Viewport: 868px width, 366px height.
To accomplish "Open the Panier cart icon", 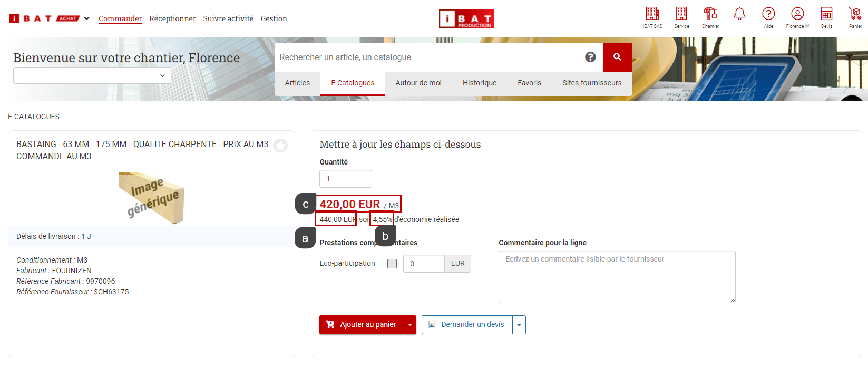I will click(855, 14).
